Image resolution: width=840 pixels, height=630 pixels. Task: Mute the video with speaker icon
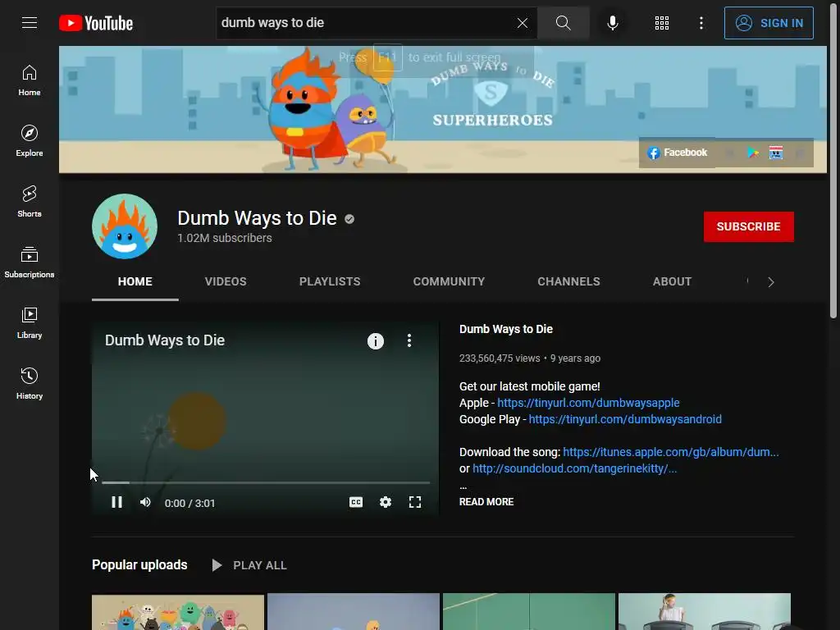145,503
